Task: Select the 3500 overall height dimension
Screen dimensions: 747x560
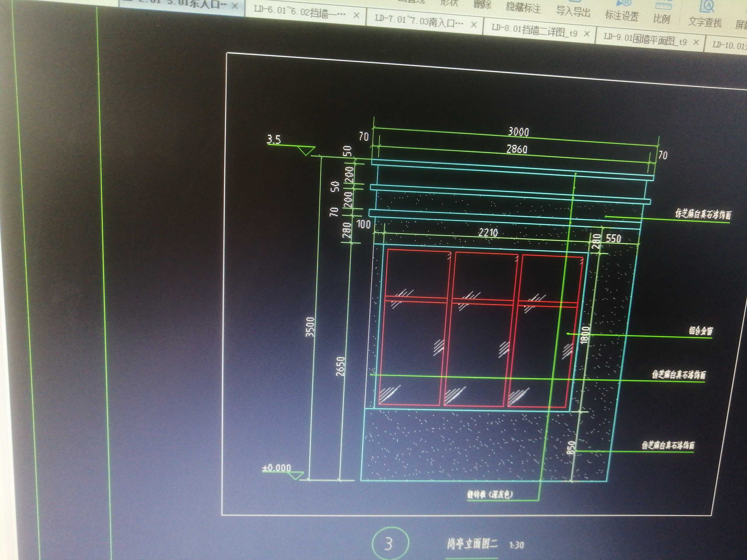Action: (x=310, y=327)
